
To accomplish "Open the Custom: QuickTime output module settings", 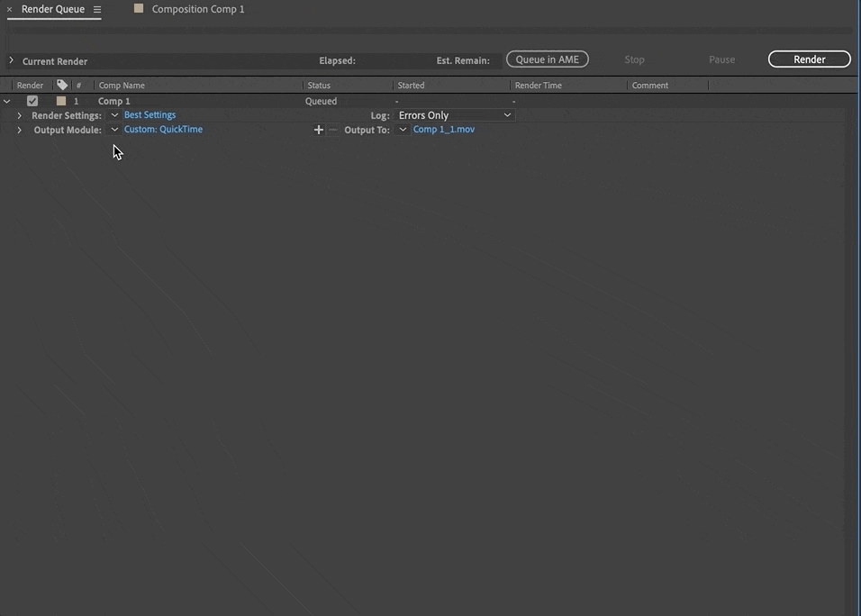I will point(162,129).
